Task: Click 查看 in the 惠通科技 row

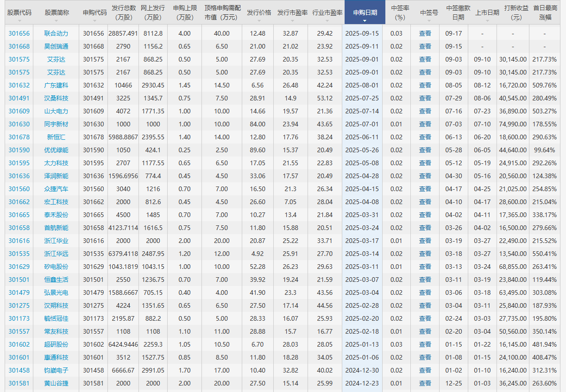Action: (x=425, y=357)
